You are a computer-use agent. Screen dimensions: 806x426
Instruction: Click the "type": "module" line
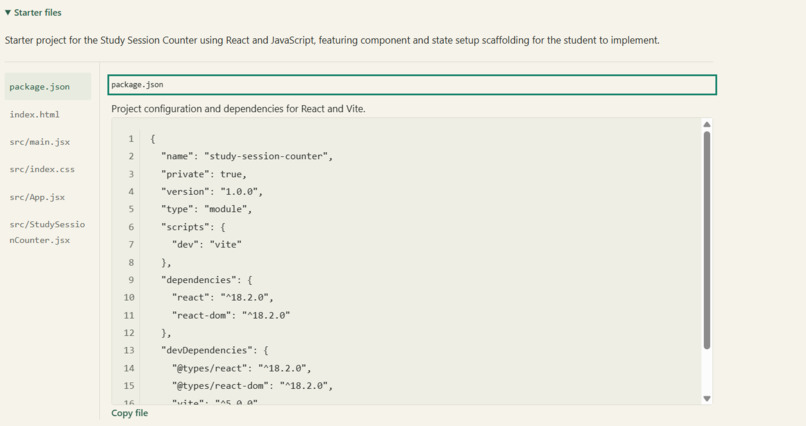point(206,209)
